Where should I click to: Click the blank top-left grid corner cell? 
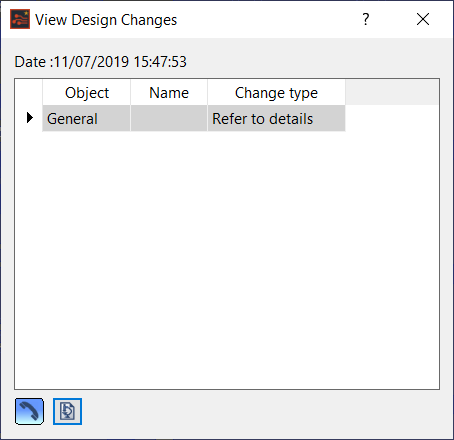click(29, 92)
